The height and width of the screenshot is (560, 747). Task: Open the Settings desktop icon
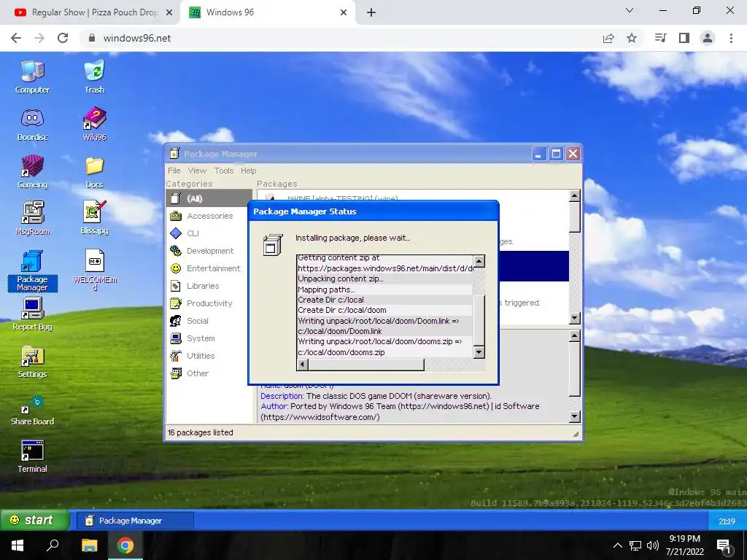[x=32, y=362]
